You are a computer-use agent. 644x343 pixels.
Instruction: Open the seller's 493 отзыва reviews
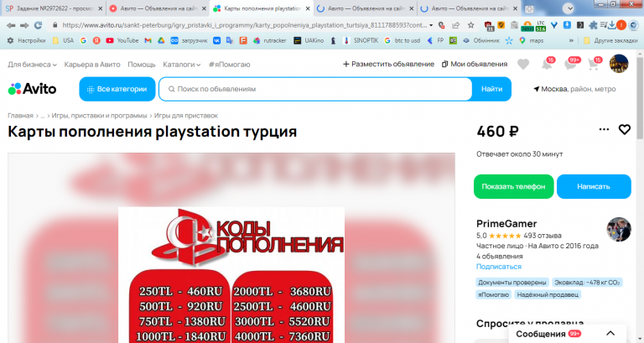point(543,236)
